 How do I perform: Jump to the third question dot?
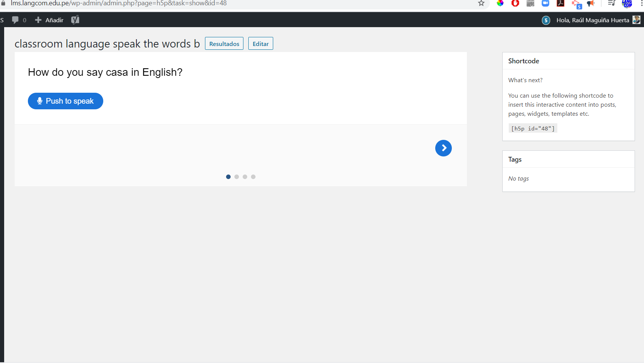coord(245,177)
